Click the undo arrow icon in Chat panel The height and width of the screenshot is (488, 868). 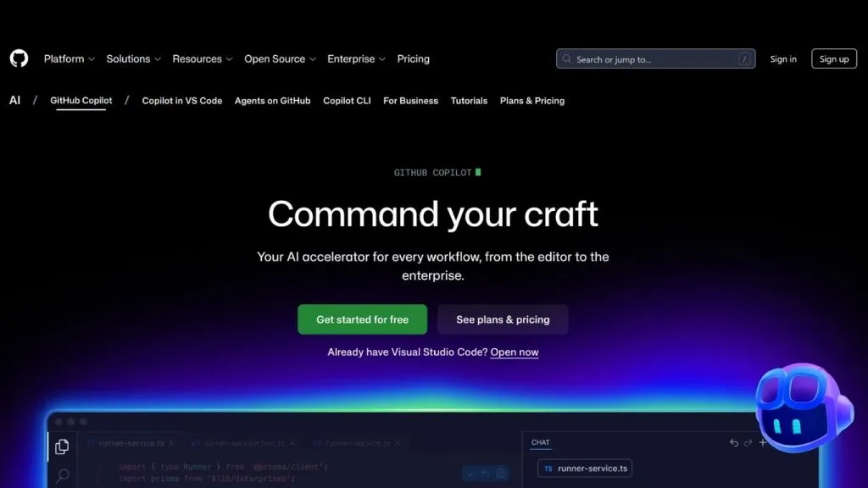pyautogui.click(x=733, y=442)
